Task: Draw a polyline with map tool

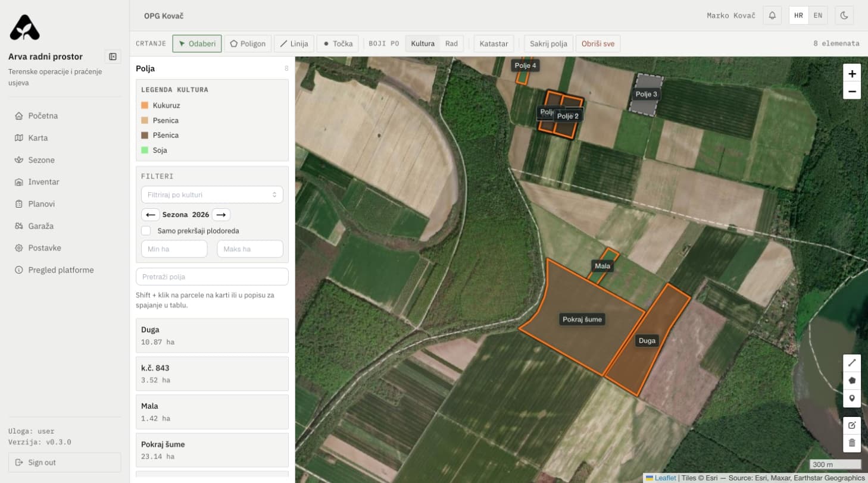Action: coord(852,362)
